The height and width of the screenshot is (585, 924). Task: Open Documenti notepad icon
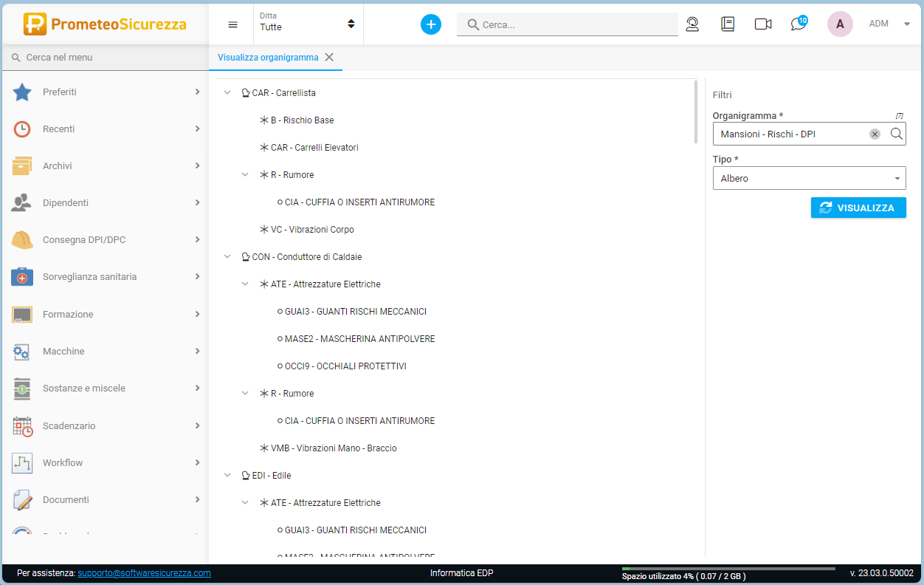point(22,499)
